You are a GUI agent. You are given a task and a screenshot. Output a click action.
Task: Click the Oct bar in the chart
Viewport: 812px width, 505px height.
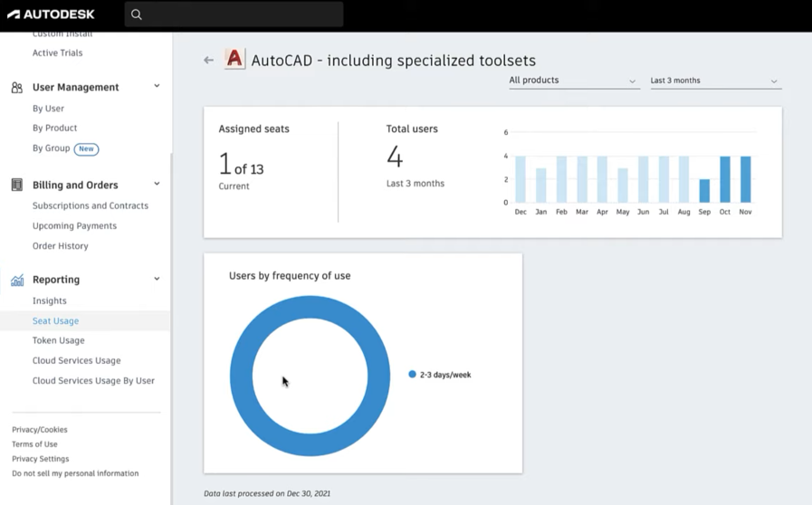(725, 179)
